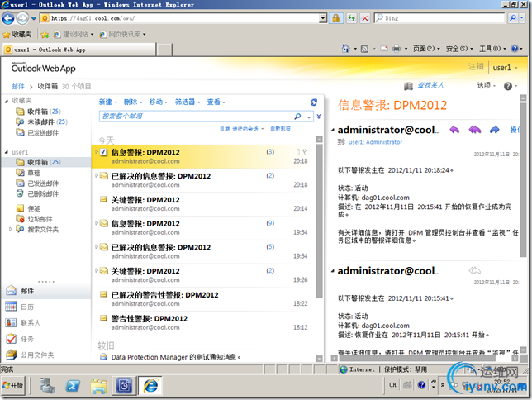Click the refresh page icon in IE
532x400 pixels.
coord(352,18)
